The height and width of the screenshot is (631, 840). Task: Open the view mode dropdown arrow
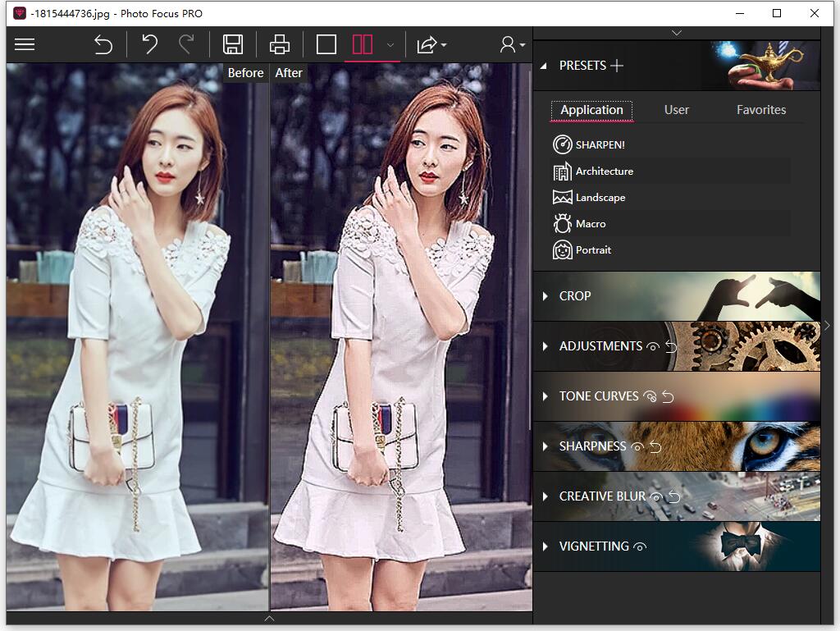390,45
